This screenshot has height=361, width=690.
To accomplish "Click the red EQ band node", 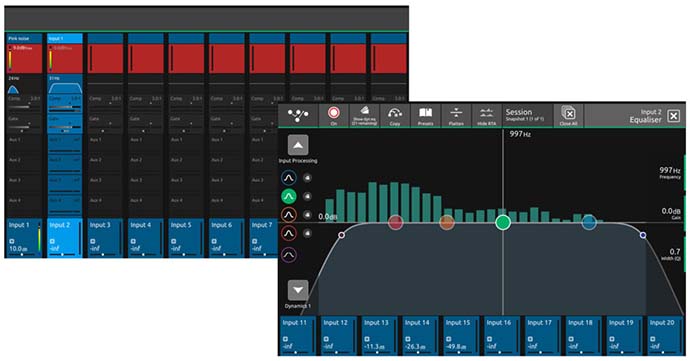I will (396, 222).
